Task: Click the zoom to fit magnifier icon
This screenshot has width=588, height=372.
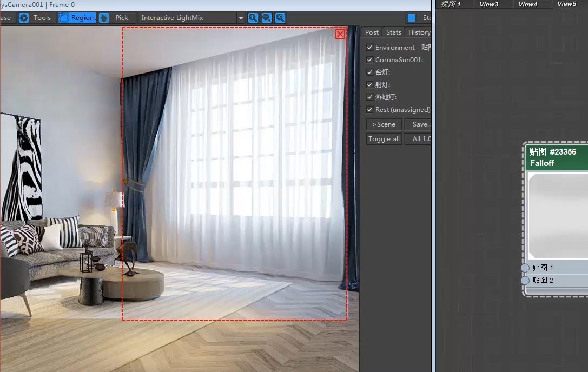Action: (x=280, y=18)
